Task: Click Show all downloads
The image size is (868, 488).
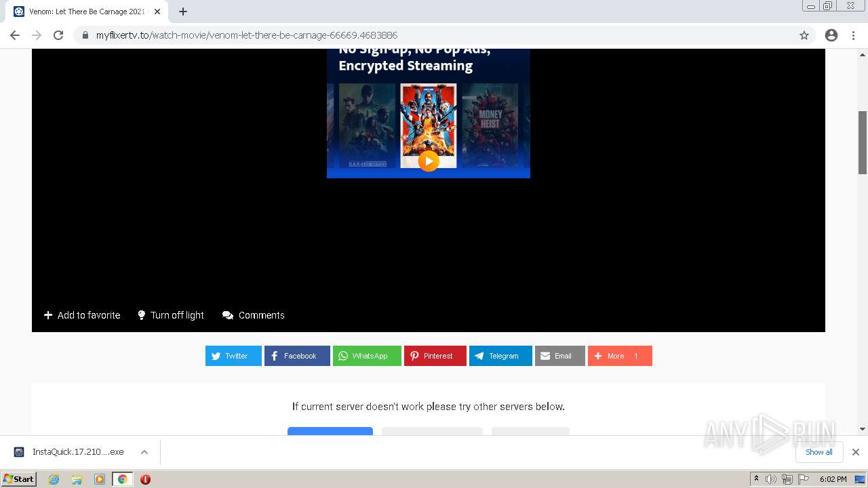Action: [x=819, y=452]
